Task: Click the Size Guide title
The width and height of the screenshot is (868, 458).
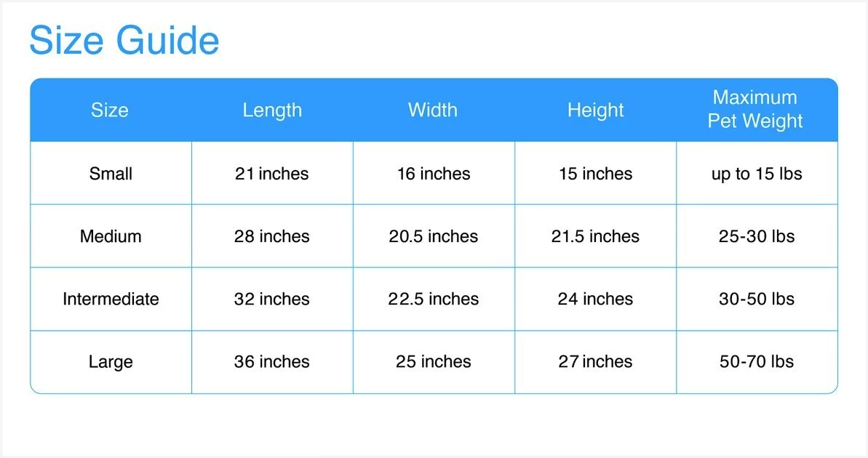Action: [124, 41]
